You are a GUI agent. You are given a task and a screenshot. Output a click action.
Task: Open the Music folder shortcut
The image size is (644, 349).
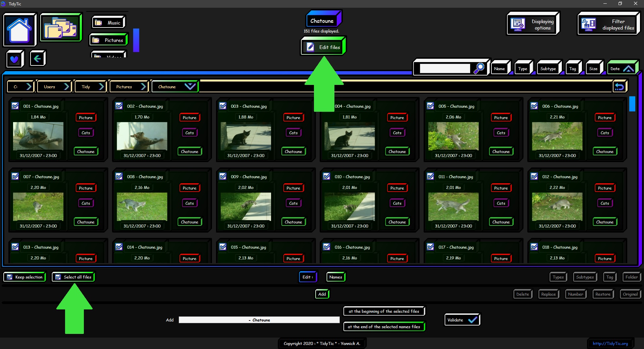[108, 22]
